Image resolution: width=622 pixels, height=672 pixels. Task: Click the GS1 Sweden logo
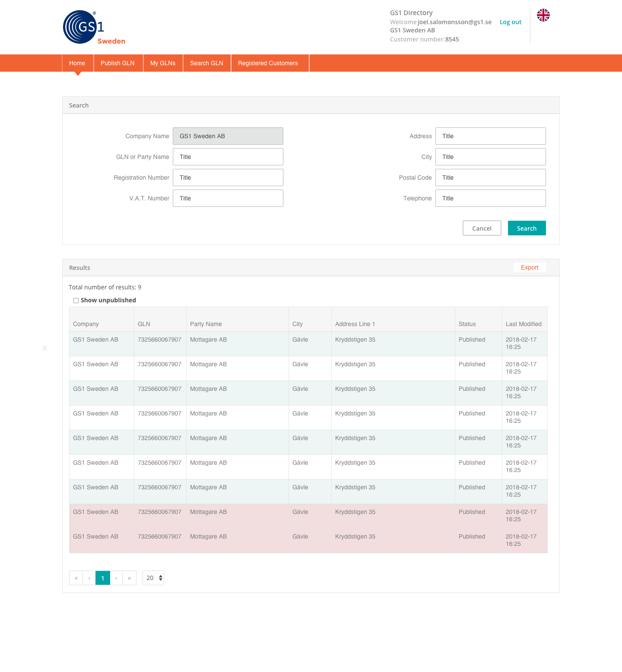[x=94, y=27]
